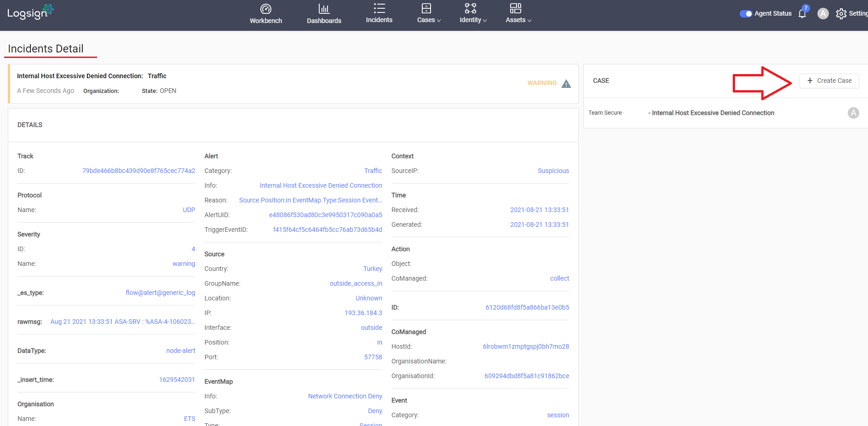Click the rawmsg value text
868x426 pixels.
point(122,322)
